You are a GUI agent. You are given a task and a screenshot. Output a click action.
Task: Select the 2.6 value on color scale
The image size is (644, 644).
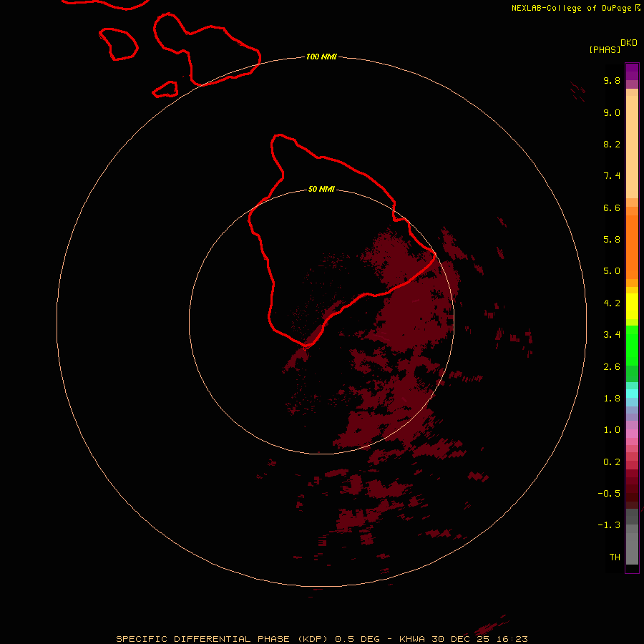pyautogui.click(x=612, y=367)
